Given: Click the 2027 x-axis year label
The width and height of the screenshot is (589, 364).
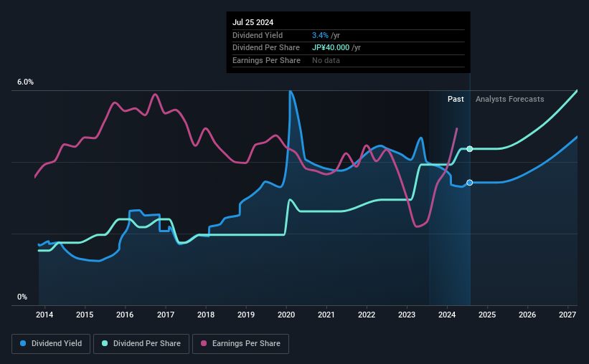Looking at the screenshot, I should [567, 315].
